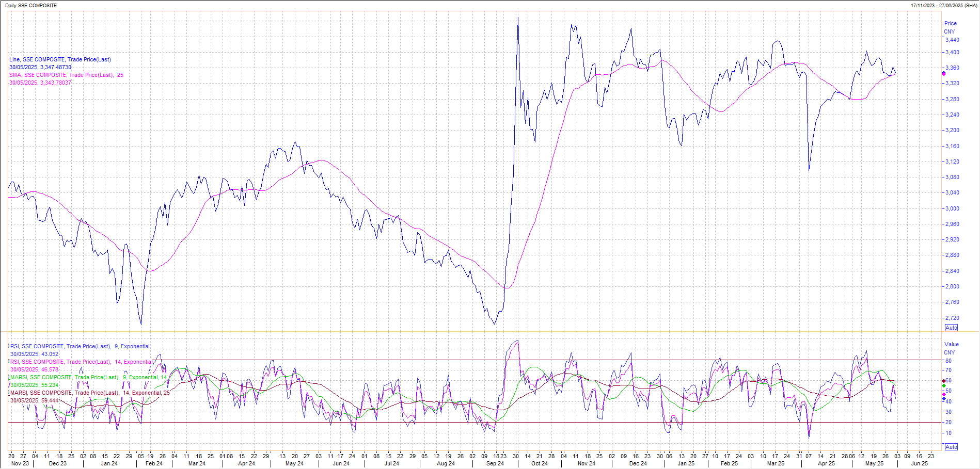Click the MARSI value '30/05/2025, 59.444'
This screenshot has height=469, width=980.
click(35, 401)
